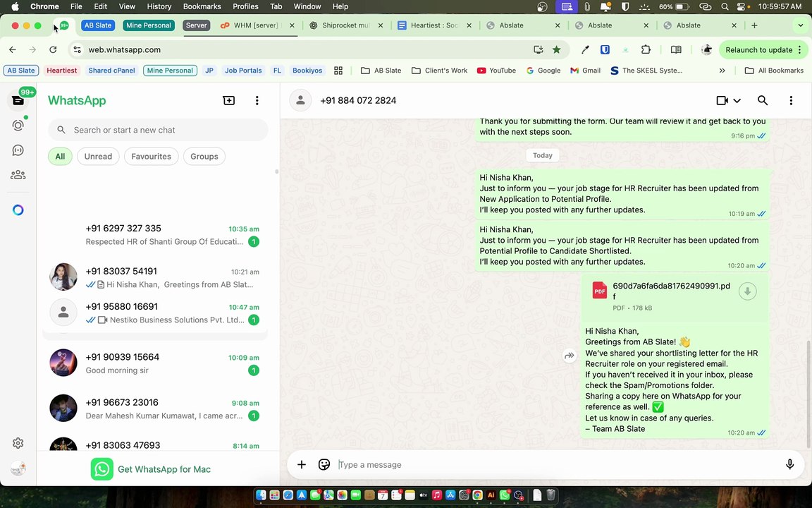Open the Chrome tab search dropdown
The width and height of the screenshot is (812, 508).
click(800, 25)
